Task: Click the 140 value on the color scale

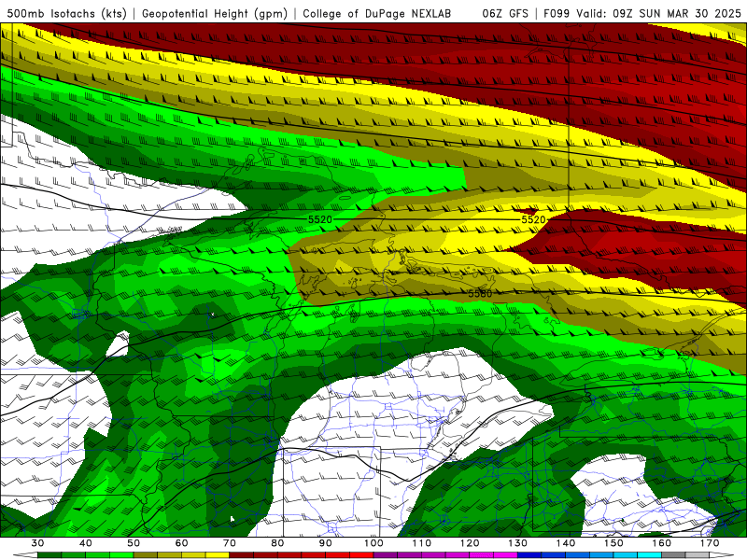Action: 566,543
